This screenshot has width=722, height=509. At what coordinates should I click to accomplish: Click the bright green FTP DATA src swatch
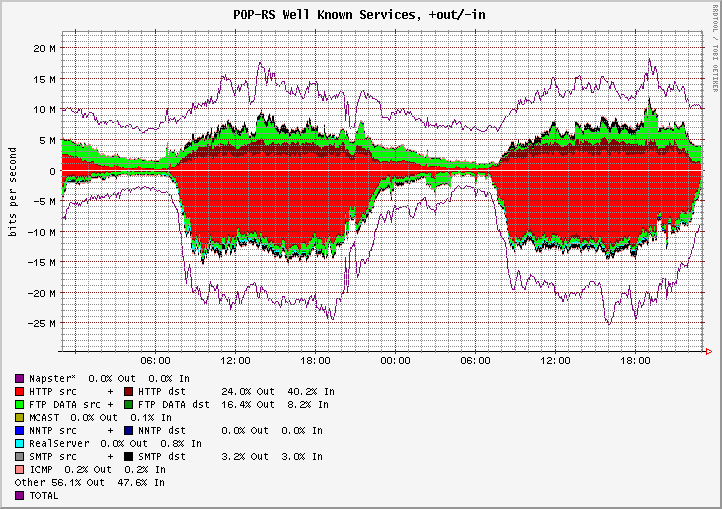pyautogui.click(x=19, y=404)
